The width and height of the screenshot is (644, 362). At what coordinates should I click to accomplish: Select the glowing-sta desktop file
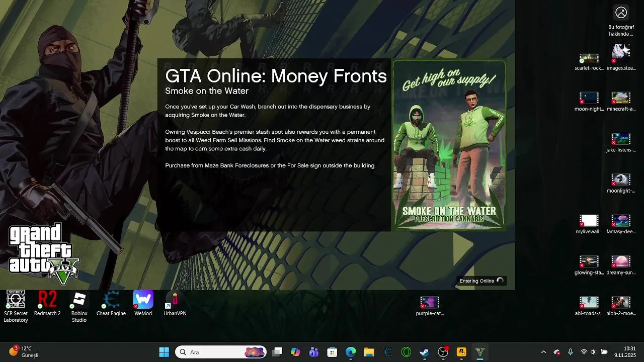(589, 265)
